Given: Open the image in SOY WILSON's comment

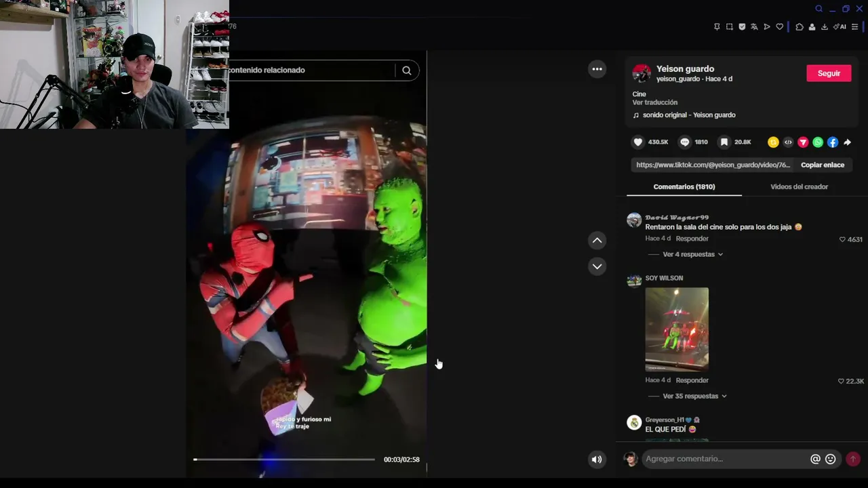Looking at the screenshot, I should [x=677, y=329].
